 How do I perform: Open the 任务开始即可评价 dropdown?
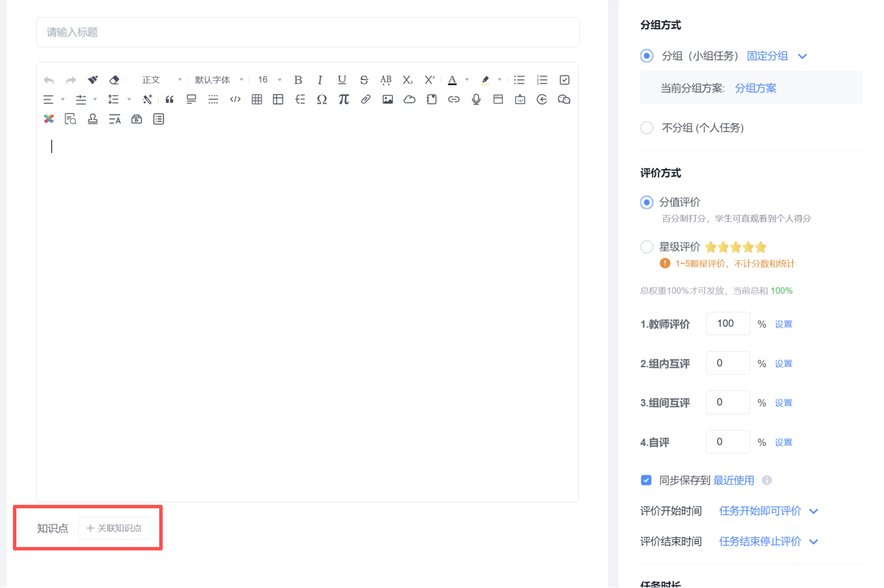click(x=769, y=511)
